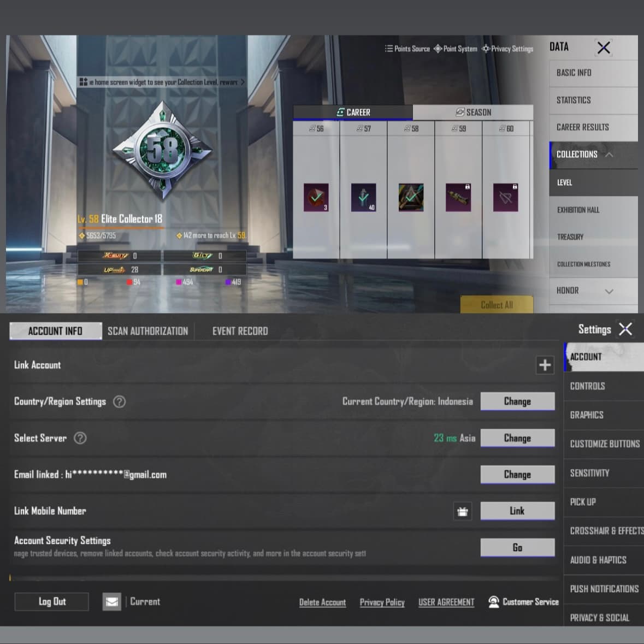Screen dimensions: 644x644
Task: Open Statistics in the Data menu
Action: tap(594, 100)
